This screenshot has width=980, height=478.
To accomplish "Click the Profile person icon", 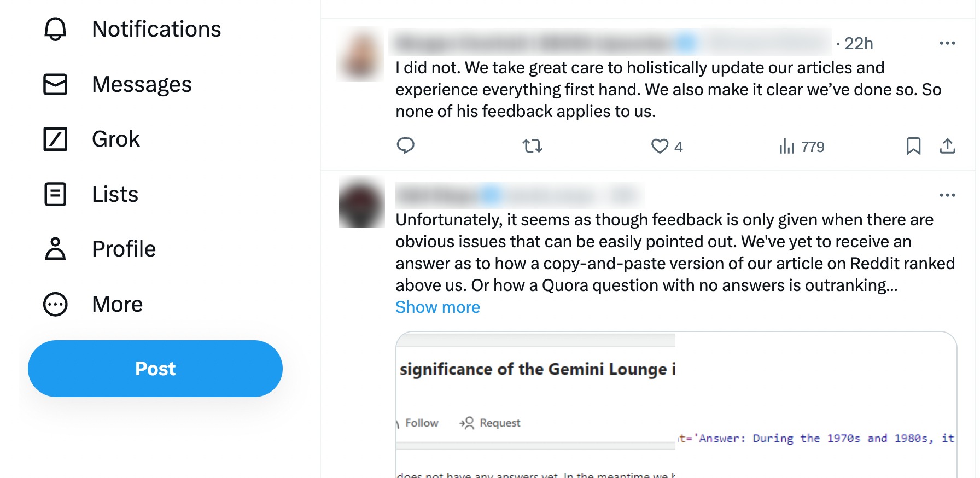I will [x=55, y=249].
